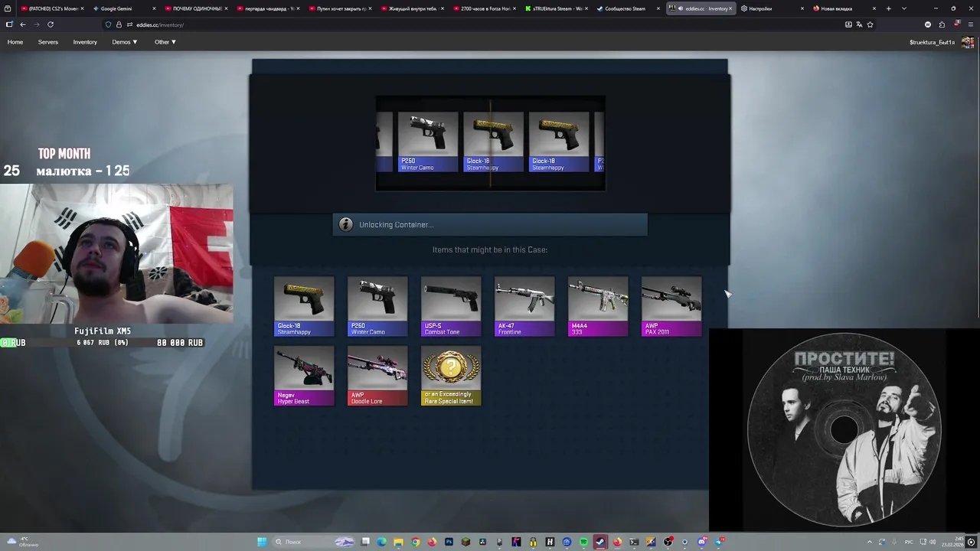The width and height of the screenshot is (980, 551).
Task: Switch to the sTRUEktura Stream tab
Action: (x=556, y=8)
